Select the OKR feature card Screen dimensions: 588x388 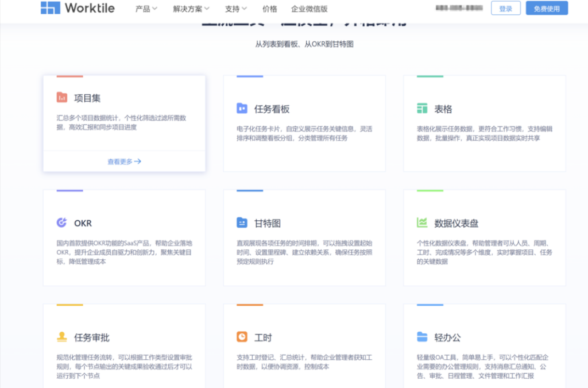123,237
